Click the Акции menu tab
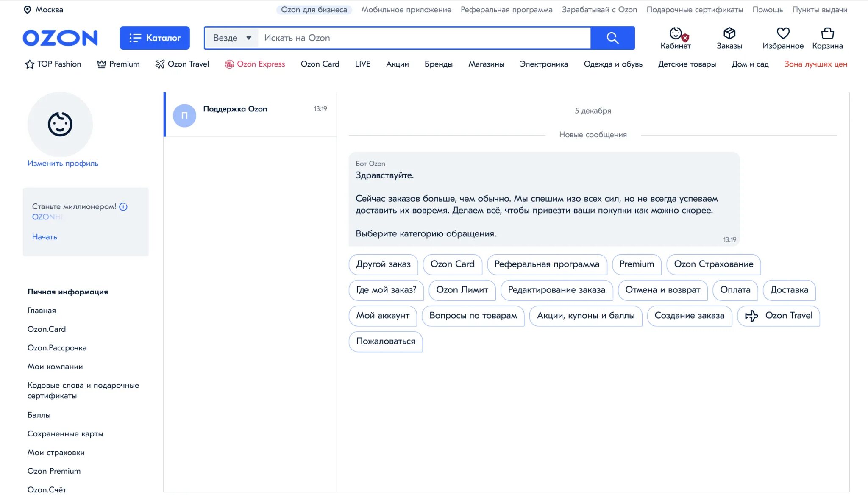The width and height of the screenshot is (868, 500). coord(395,64)
